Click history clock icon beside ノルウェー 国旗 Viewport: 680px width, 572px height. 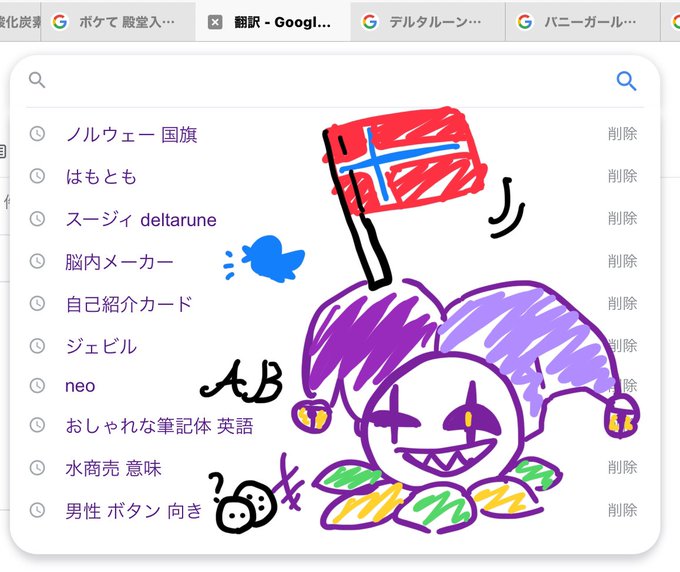[x=37, y=134]
